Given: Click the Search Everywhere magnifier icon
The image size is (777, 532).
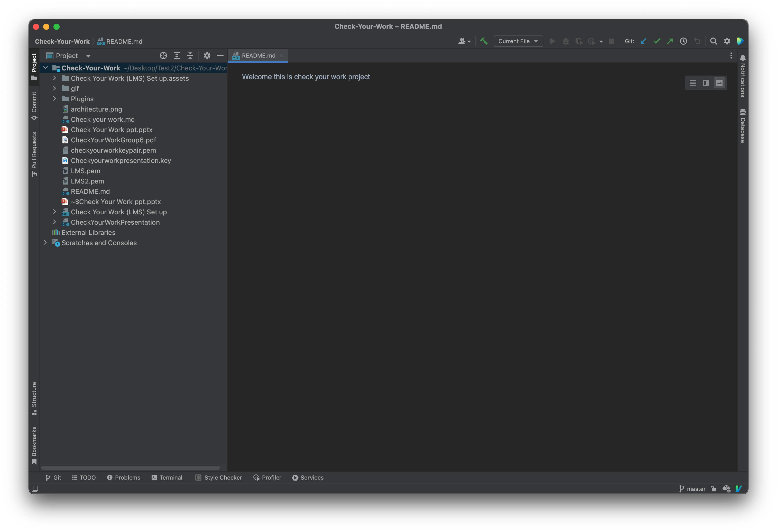Looking at the screenshot, I should tap(714, 41).
